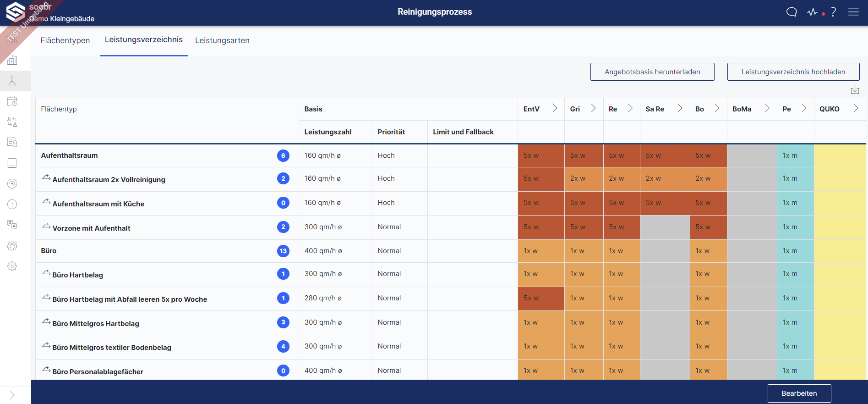Open the certificate document sidebar icon
The height and width of the screenshot is (404, 868).
(x=12, y=142)
